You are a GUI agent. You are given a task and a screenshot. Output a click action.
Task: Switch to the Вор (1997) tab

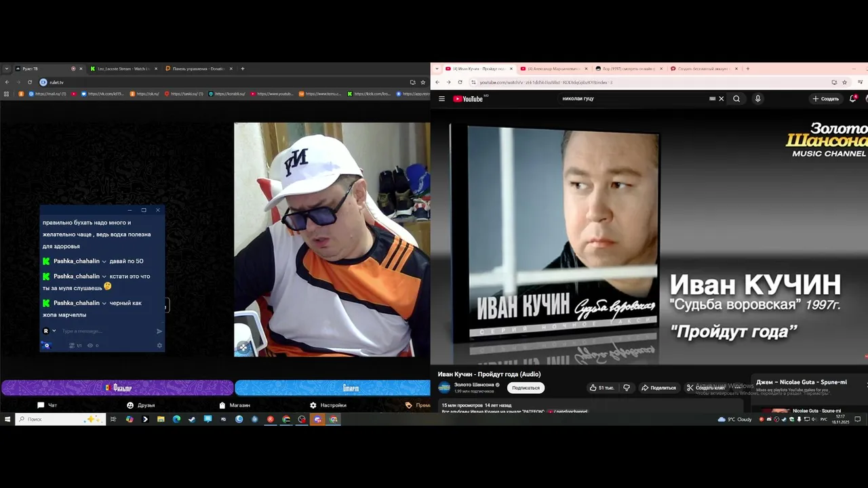[629, 68]
